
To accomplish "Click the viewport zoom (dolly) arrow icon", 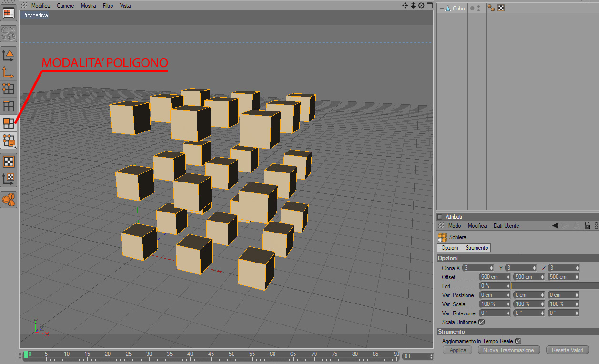I will 413,5.
